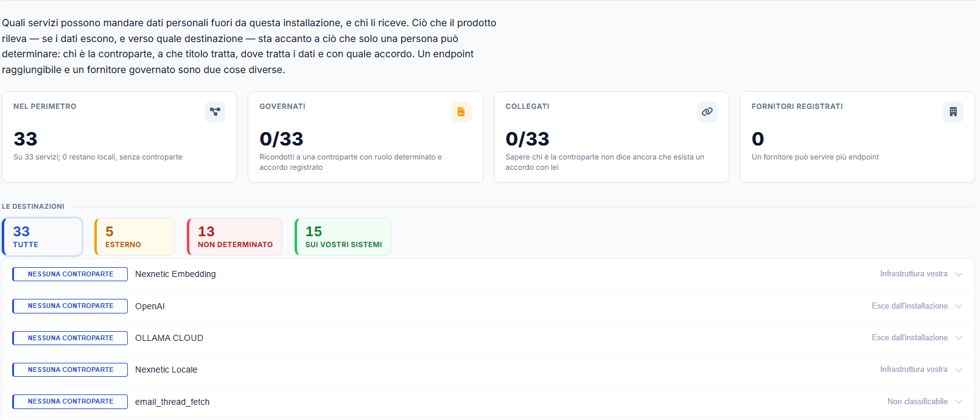Click the 'Non classificabile' label
Image resolution: width=980 pixels, height=420 pixels.
click(x=917, y=401)
